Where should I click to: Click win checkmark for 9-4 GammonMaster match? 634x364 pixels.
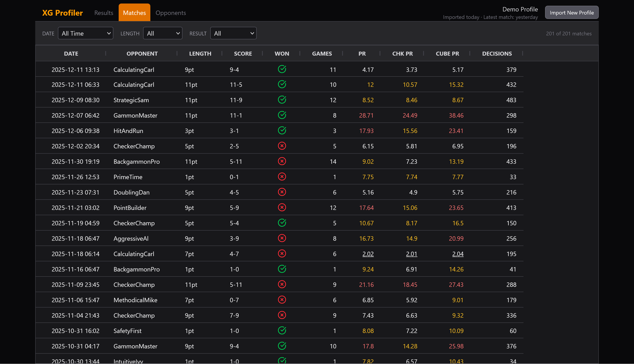[282, 346]
